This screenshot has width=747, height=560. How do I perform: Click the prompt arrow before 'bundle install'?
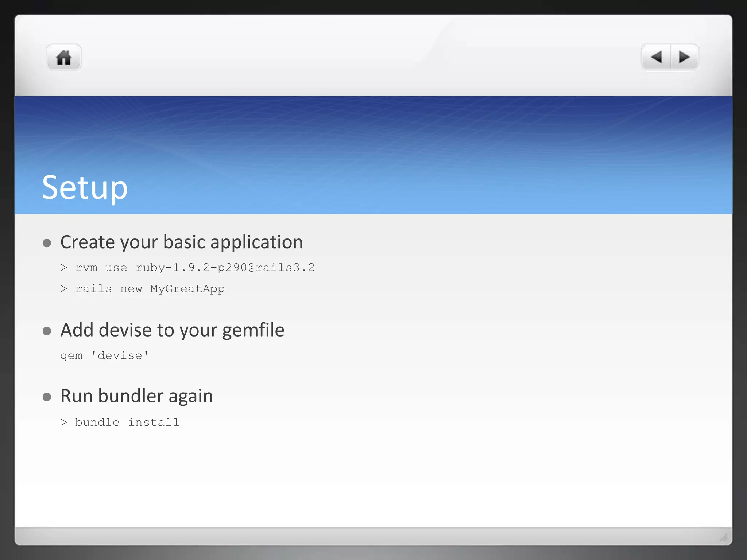(64, 422)
